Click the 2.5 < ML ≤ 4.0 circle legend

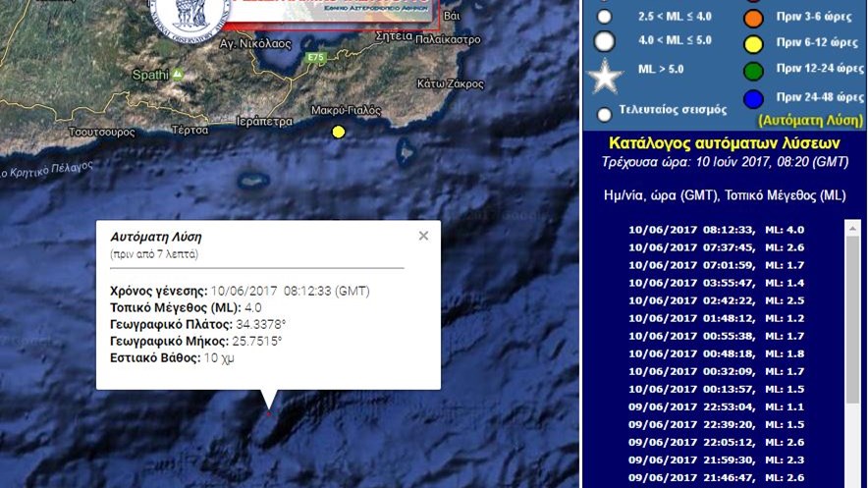[x=604, y=17]
